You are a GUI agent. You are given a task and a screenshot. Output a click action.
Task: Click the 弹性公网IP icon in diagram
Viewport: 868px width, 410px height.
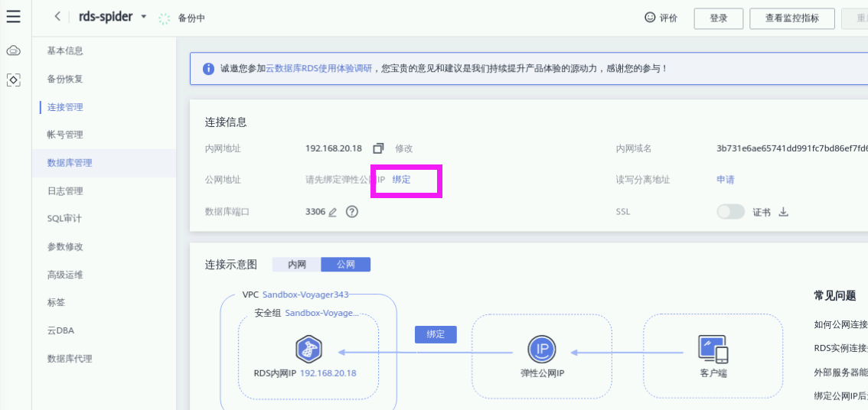point(541,350)
